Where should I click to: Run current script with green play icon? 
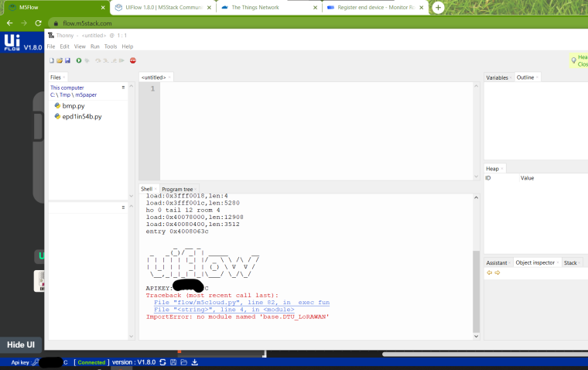[x=79, y=60]
